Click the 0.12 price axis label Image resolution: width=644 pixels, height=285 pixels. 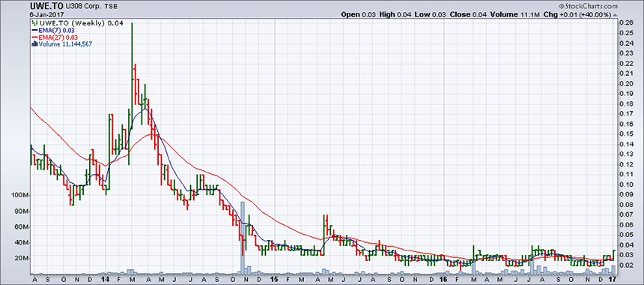626,164
